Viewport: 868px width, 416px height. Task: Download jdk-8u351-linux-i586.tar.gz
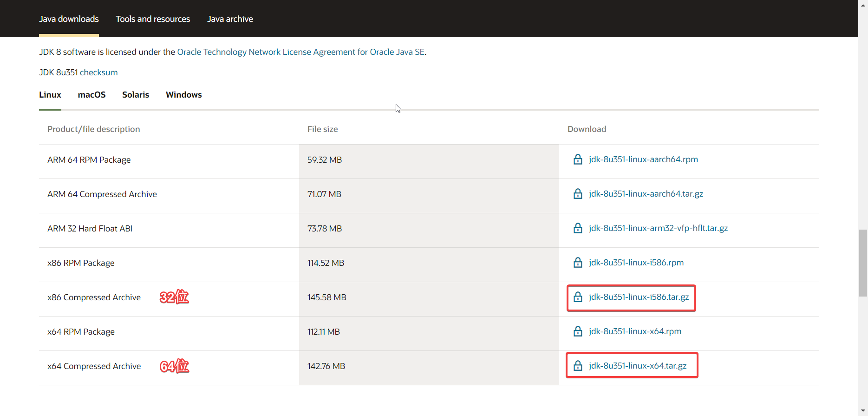[x=639, y=297]
